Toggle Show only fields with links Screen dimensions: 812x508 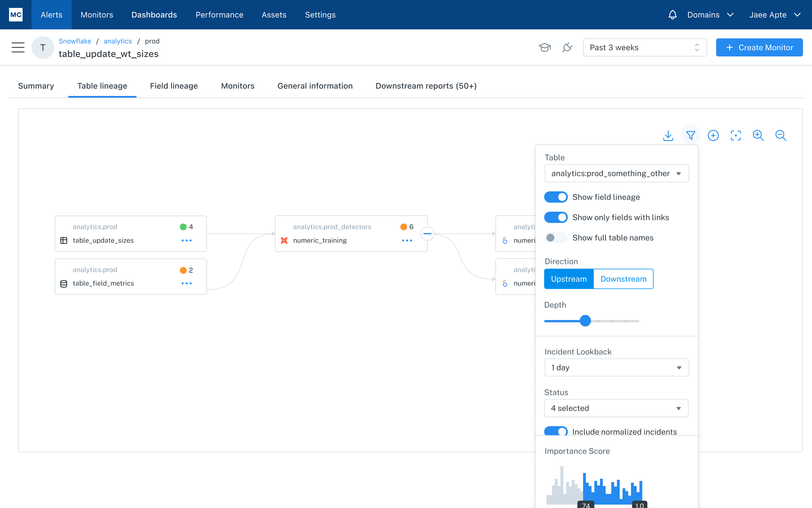pos(556,217)
